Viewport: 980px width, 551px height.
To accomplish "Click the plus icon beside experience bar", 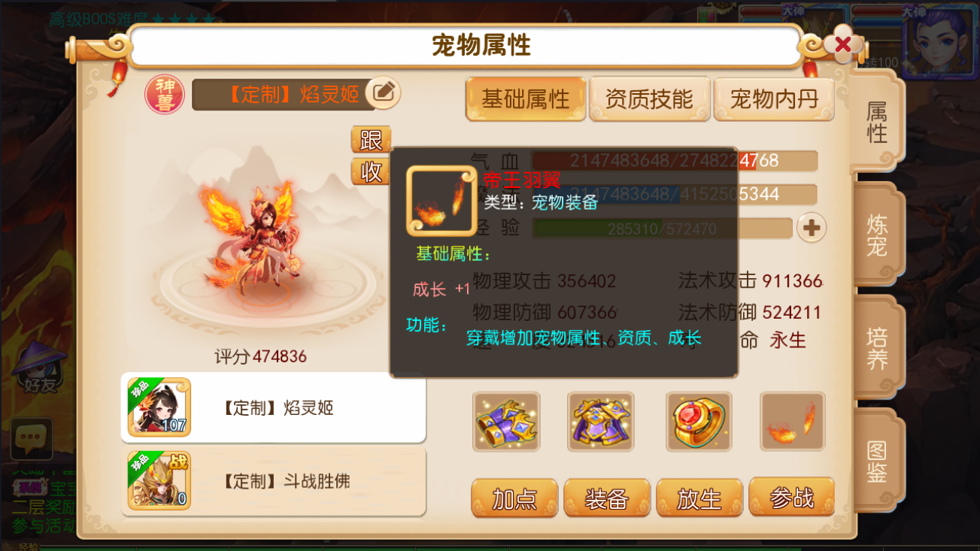I will [811, 228].
